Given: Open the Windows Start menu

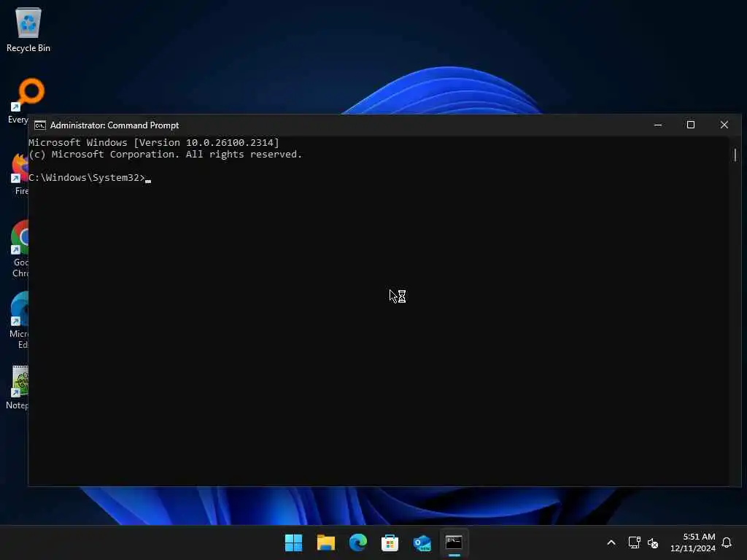Looking at the screenshot, I should click(x=293, y=542).
